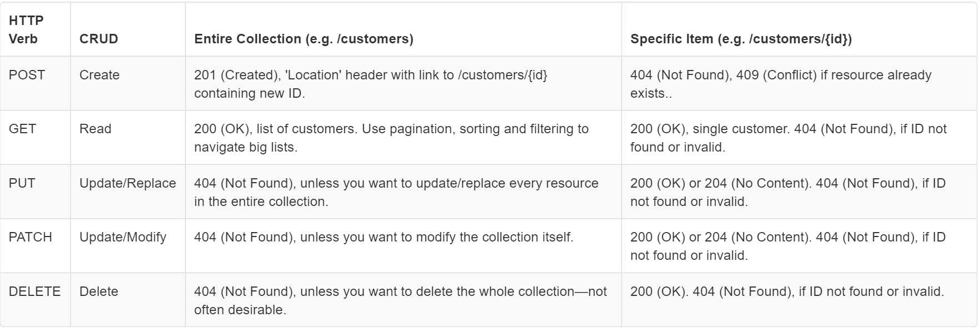
Task: Click the 409 (Conflict) resource exists cell
Action: tap(781, 84)
